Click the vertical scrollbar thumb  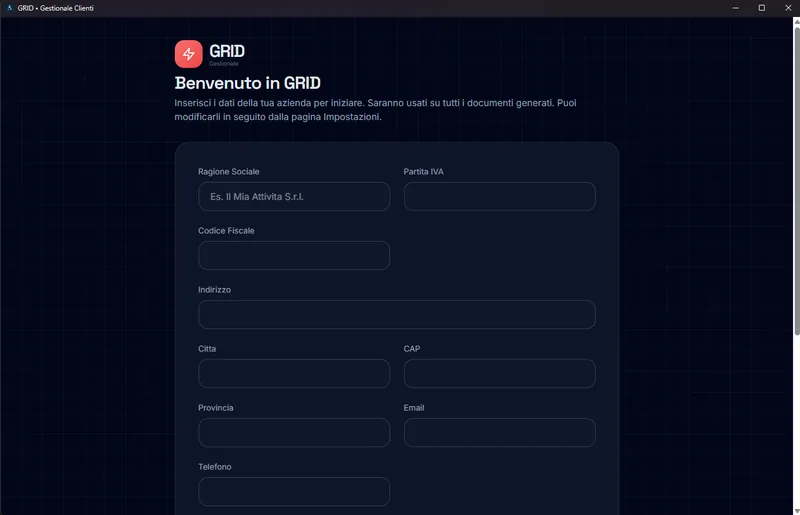(x=796, y=180)
